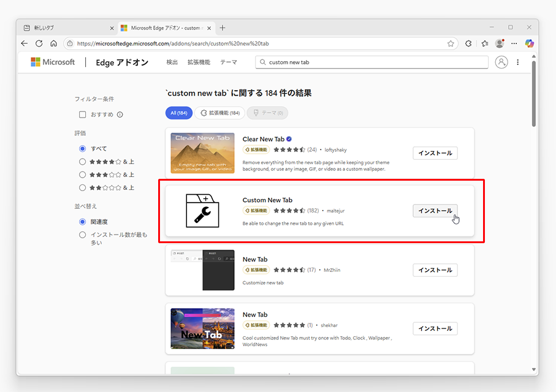Viewport: 556px width, 392px height.
Task: Open the favorites list icon in toolbar
Action: [x=485, y=43]
